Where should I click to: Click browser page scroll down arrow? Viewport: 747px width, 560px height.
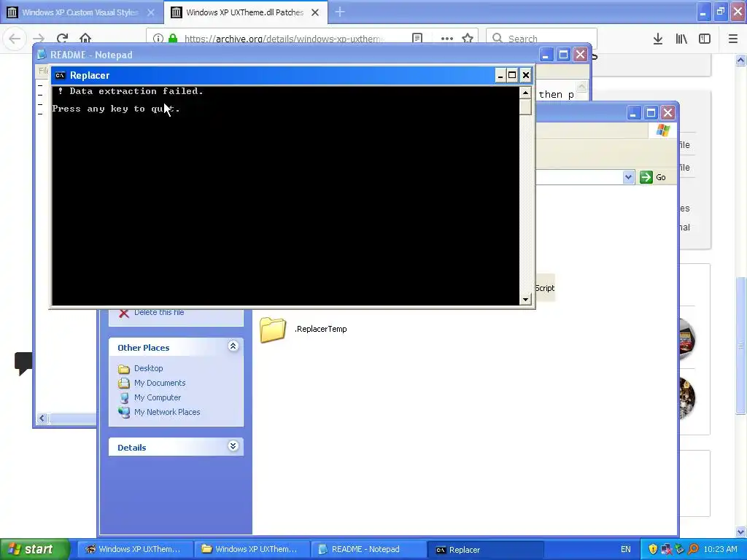(741, 532)
